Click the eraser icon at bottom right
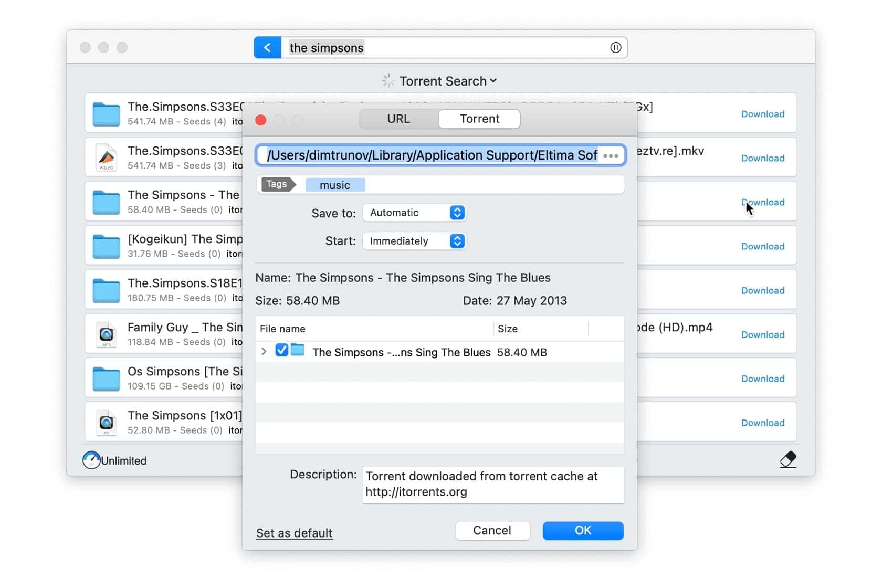The height and width of the screenshot is (588, 882). 788,460
